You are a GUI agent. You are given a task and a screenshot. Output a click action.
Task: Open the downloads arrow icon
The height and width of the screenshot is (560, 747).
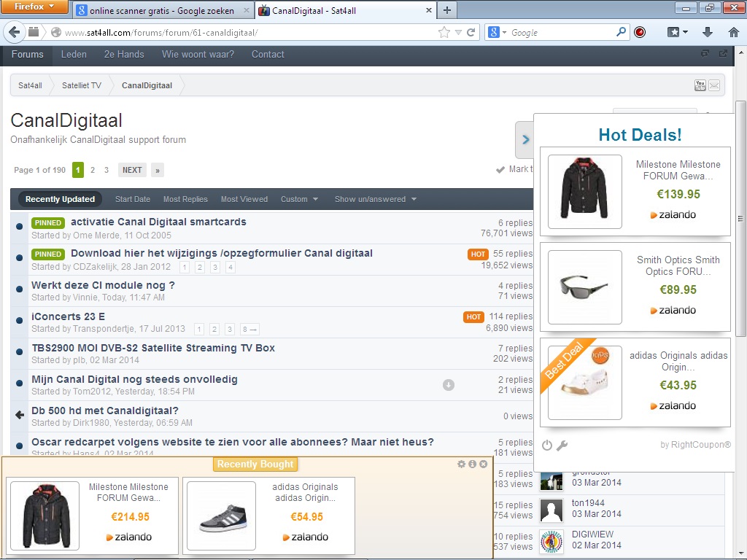[x=708, y=32]
